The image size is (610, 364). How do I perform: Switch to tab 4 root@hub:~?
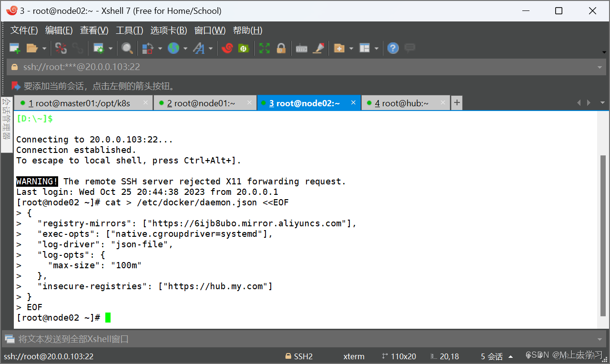click(406, 103)
